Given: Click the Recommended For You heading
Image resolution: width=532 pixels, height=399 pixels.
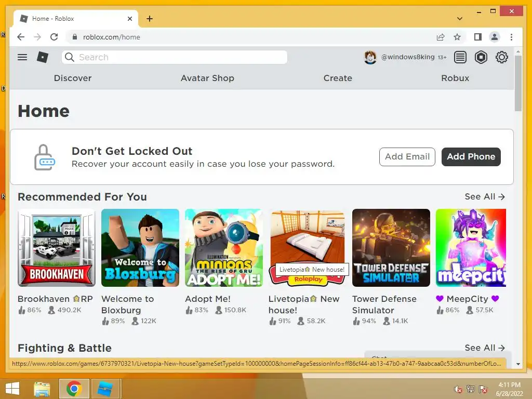Looking at the screenshot, I should tap(82, 197).
